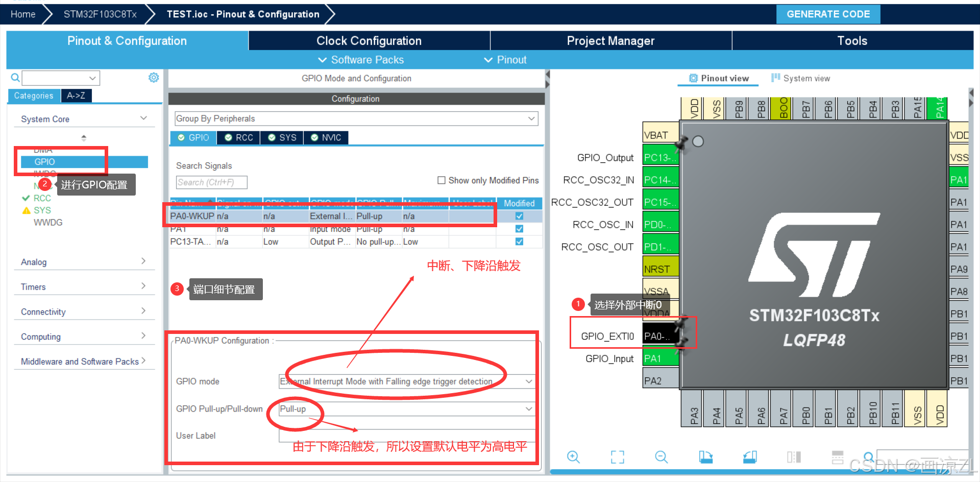The width and height of the screenshot is (980, 482).
Task: Click the STM32F103C8Tx breadcrumb
Action: coord(100,14)
